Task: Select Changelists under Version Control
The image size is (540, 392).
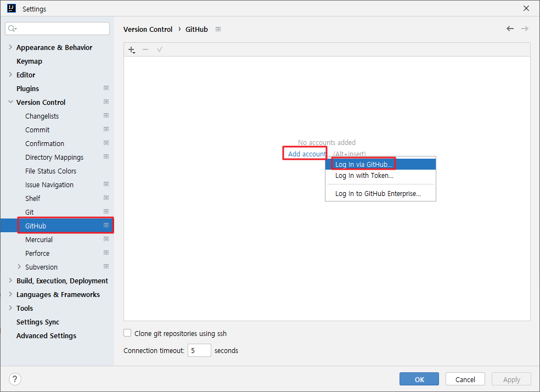Action: click(42, 116)
